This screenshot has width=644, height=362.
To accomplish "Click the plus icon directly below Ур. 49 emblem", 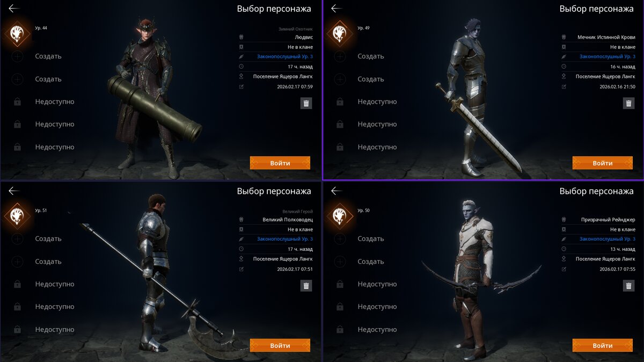I will coord(340,56).
